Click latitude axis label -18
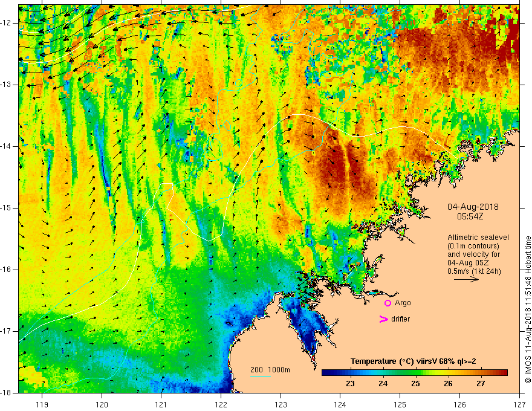 (x=7, y=393)
